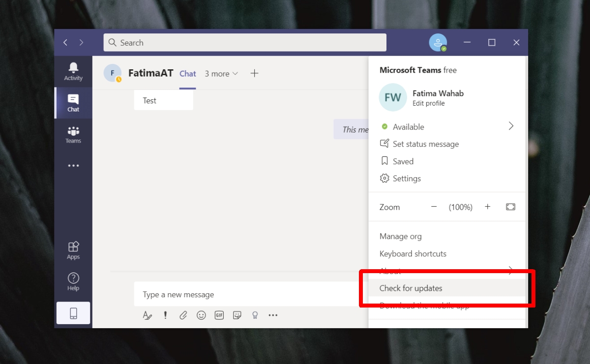The image size is (590, 364).
Task: Open Keyboard shortcuts
Action: tap(413, 253)
